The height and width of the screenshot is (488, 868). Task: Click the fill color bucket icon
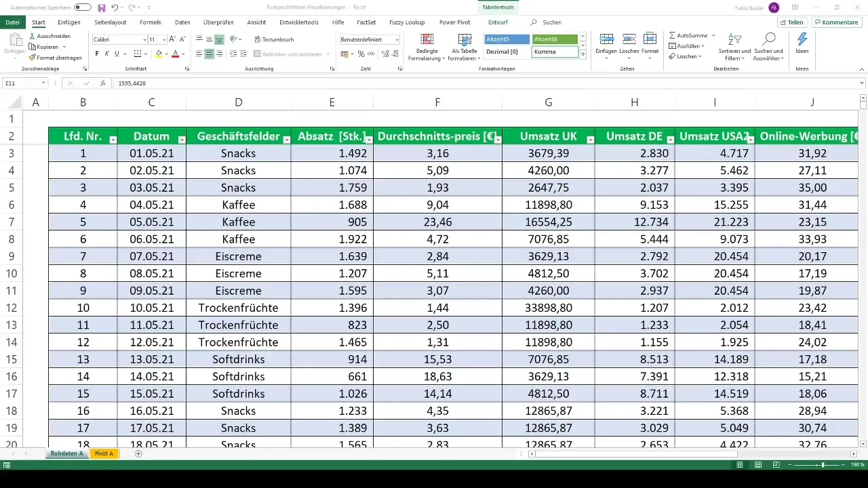pos(159,54)
